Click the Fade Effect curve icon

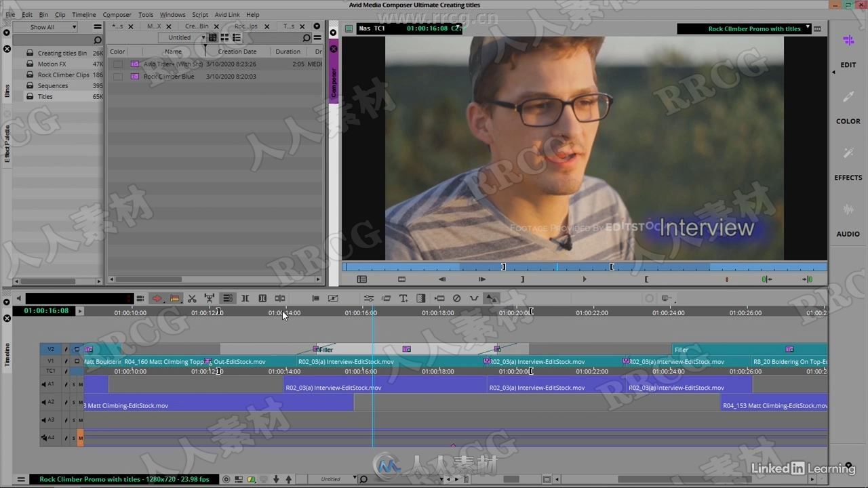[x=474, y=298]
